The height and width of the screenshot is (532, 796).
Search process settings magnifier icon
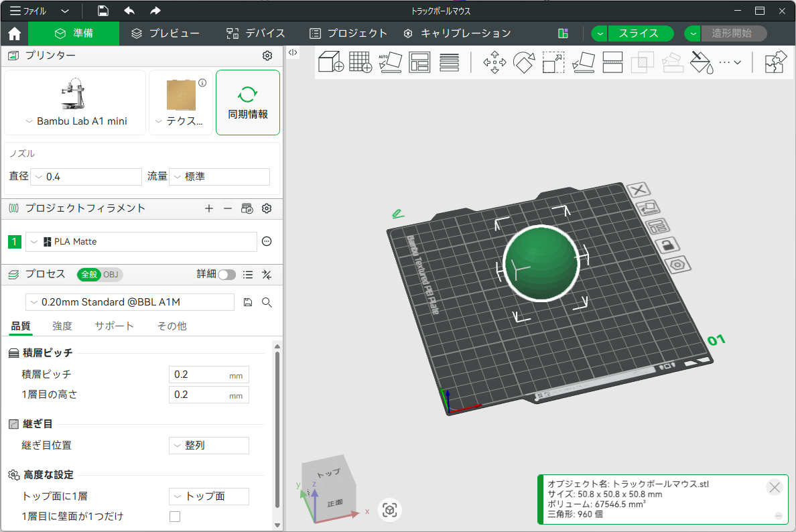tap(267, 303)
